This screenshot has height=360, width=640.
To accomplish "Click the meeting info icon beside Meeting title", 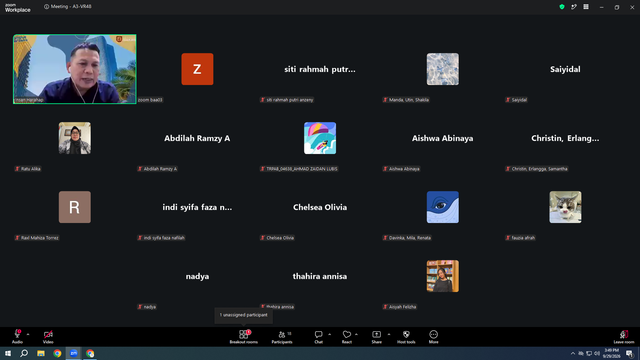I will [46, 7].
